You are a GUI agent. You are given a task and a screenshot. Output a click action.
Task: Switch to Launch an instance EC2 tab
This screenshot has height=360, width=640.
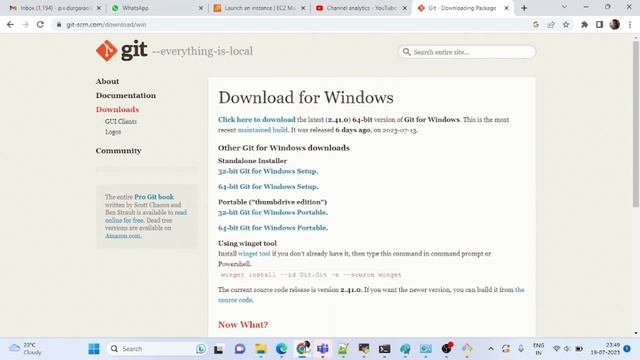(259, 8)
